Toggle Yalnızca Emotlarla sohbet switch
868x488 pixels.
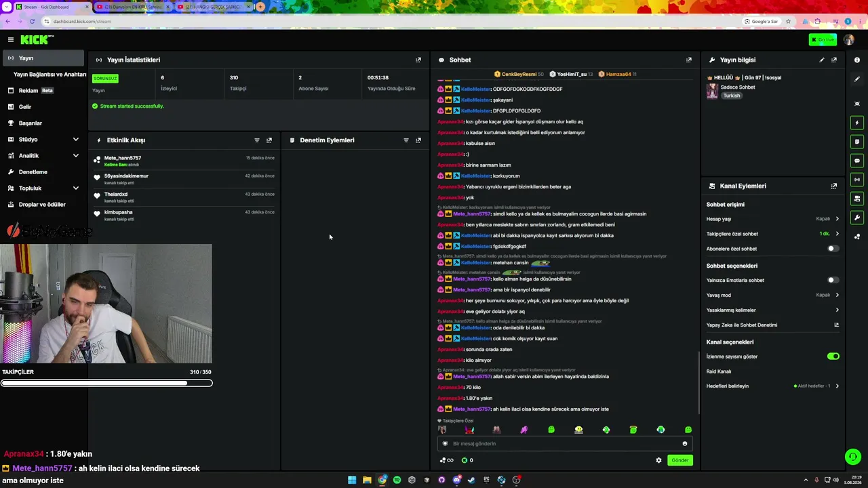click(x=833, y=280)
